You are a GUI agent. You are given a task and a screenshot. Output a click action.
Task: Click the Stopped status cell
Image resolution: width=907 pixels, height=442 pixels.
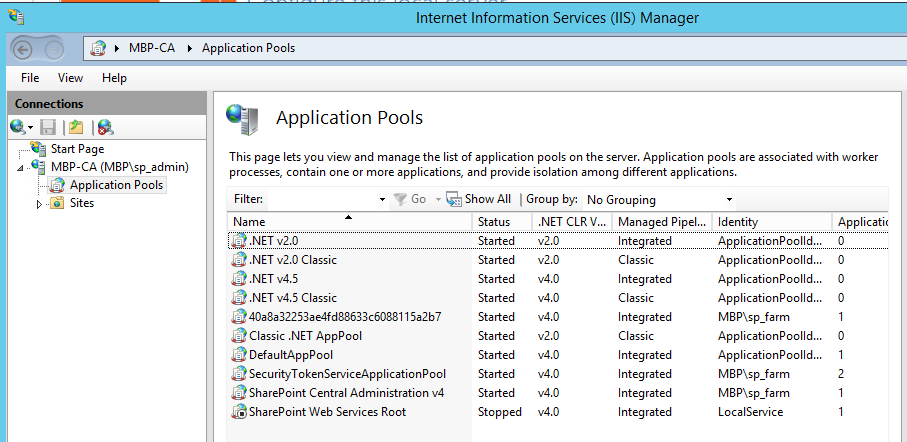499,412
